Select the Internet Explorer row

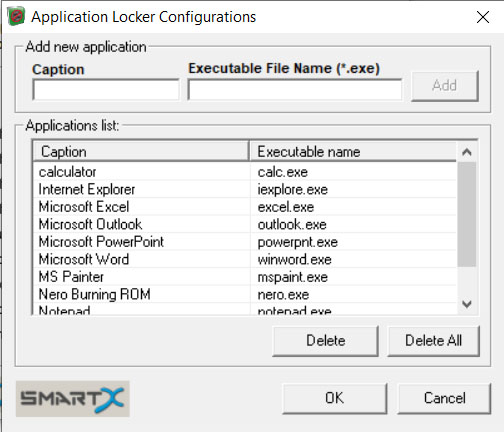(x=245, y=189)
